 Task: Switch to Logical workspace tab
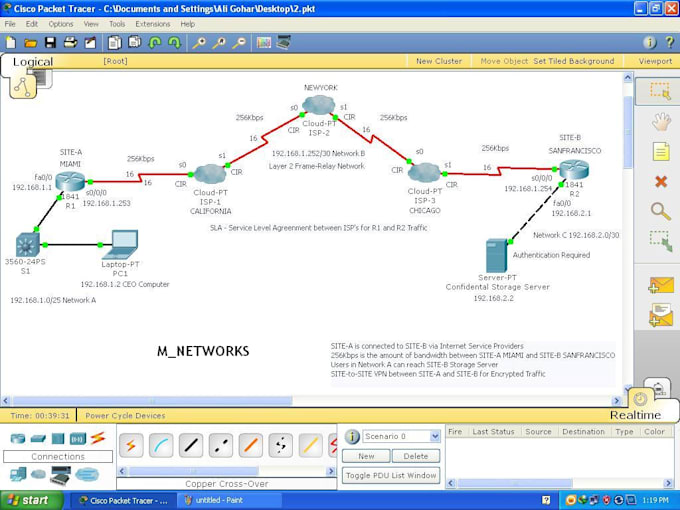pos(33,62)
